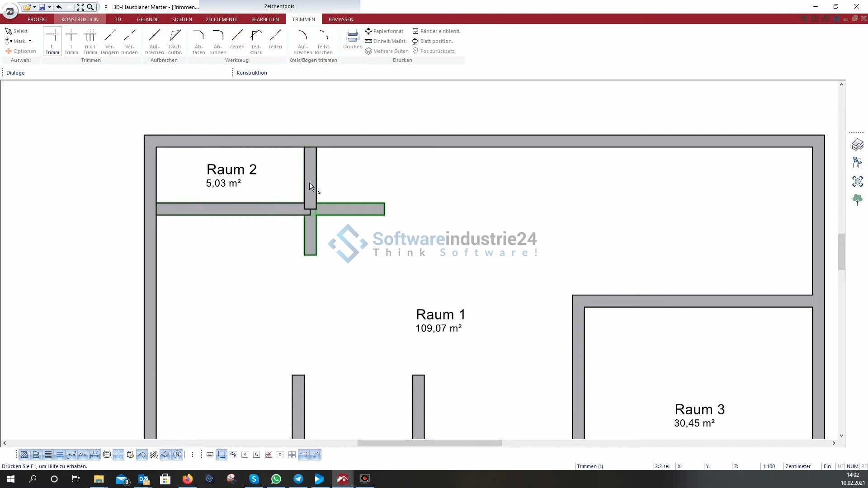Click the Teilstück löschen tool
Image resolution: width=868 pixels, height=488 pixels.
324,42
